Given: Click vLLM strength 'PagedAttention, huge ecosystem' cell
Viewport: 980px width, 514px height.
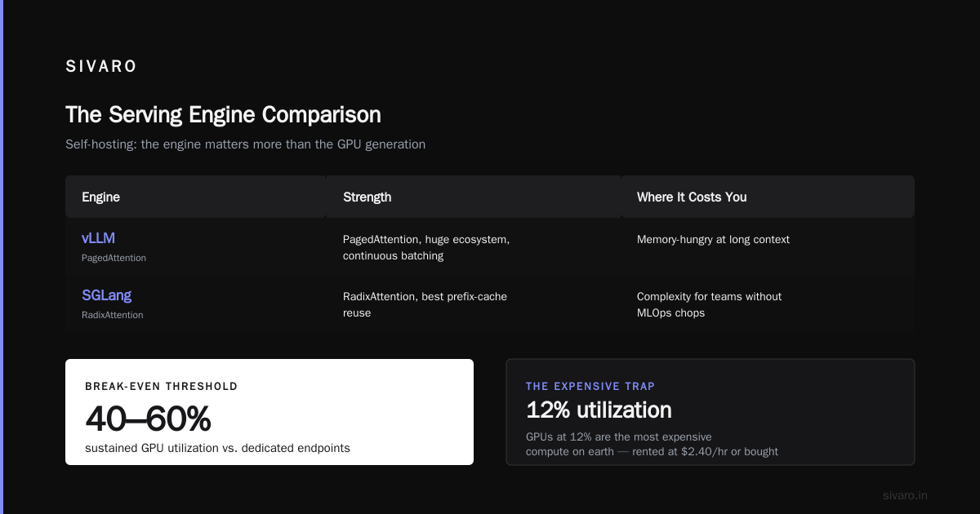Looking at the screenshot, I should click(426, 247).
